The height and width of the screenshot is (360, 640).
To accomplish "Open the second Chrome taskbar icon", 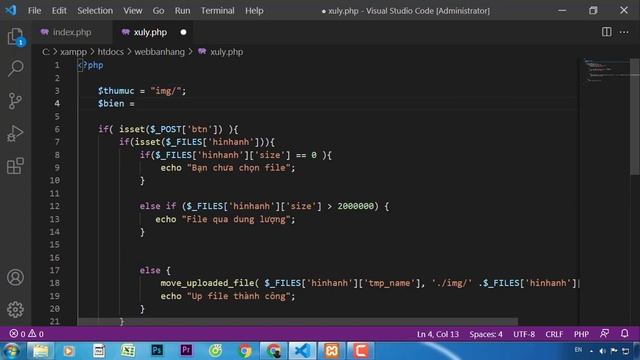I will tap(273, 351).
